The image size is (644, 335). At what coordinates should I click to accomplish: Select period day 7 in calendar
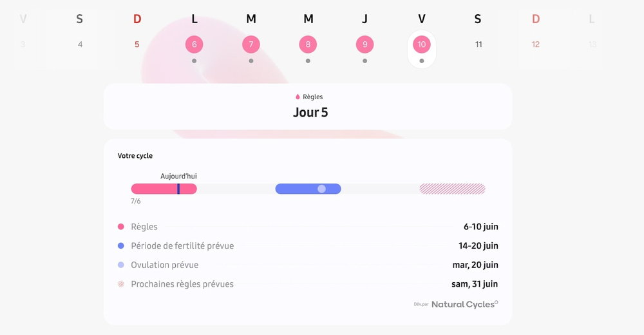pyautogui.click(x=251, y=44)
